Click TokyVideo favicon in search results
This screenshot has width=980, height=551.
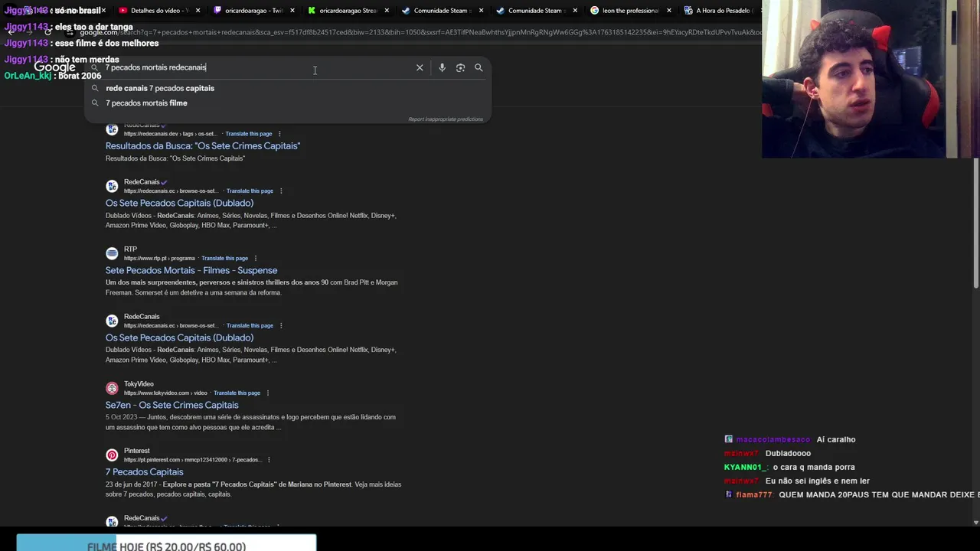tap(112, 388)
